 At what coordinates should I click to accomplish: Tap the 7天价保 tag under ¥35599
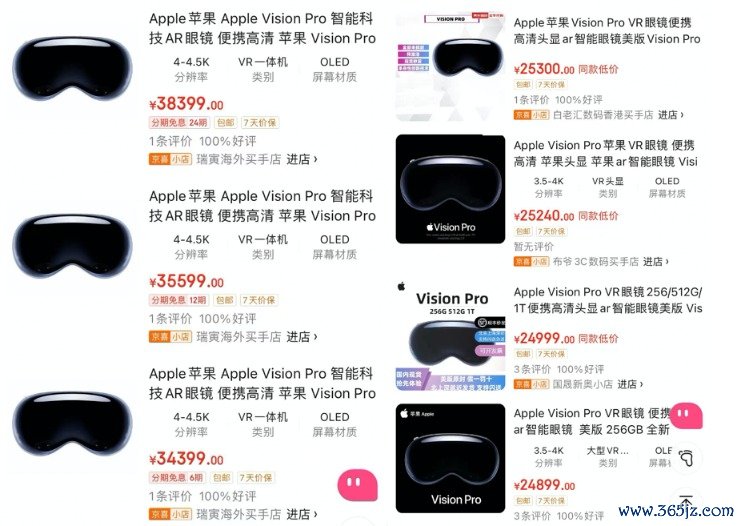click(x=259, y=300)
